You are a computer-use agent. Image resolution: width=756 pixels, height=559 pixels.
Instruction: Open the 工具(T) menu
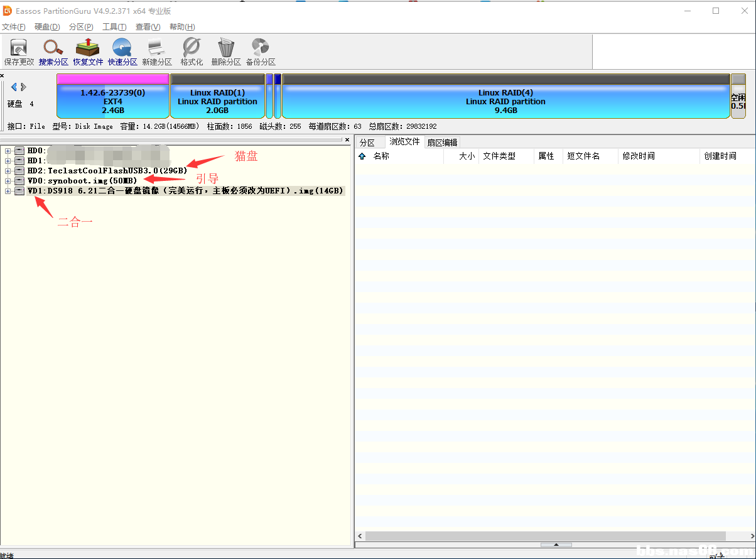tap(114, 27)
